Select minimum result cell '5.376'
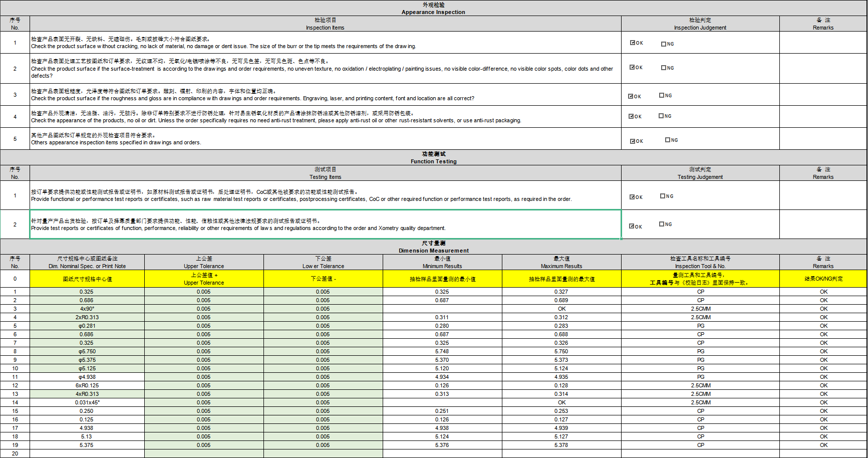Viewport: 868px width, 458px height. point(442,445)
